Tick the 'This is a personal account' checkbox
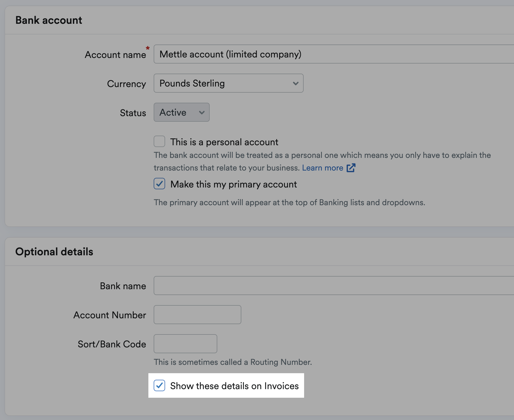The height and width of the screenshot is (420, 514). 160,141
